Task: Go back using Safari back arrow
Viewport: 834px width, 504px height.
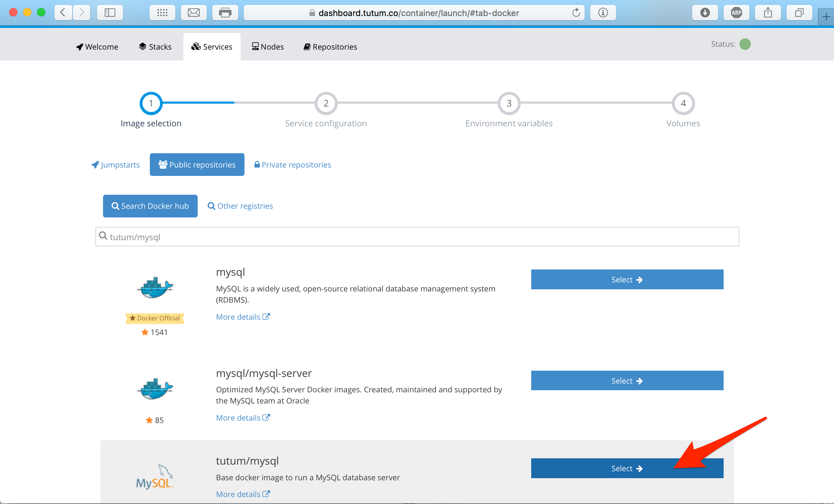Action: (x=63, y=13)
